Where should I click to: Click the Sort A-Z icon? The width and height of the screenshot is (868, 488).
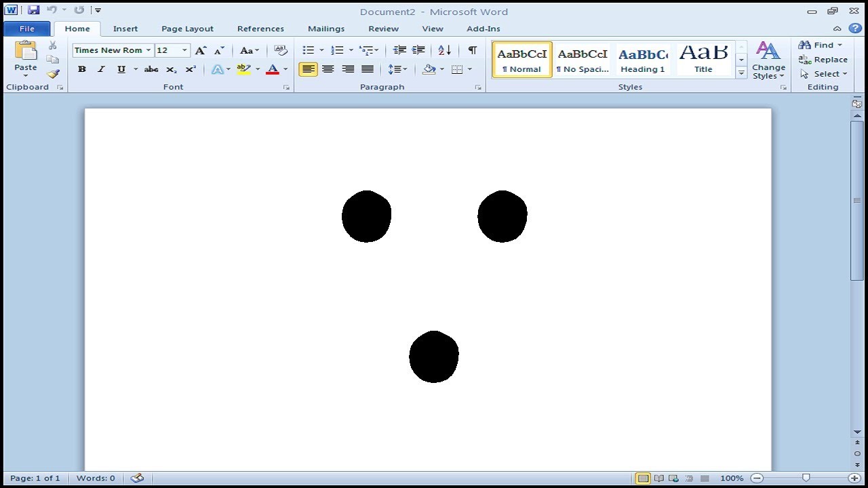point(445,50)
